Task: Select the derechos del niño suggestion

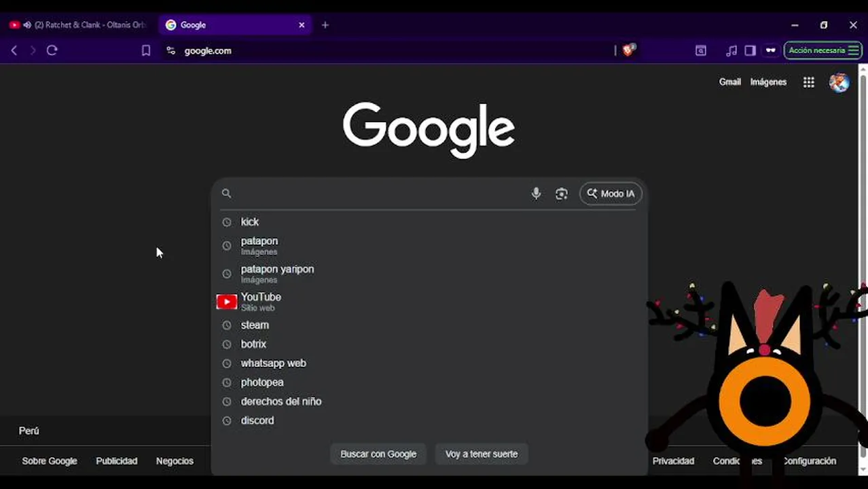Action: 429,401
